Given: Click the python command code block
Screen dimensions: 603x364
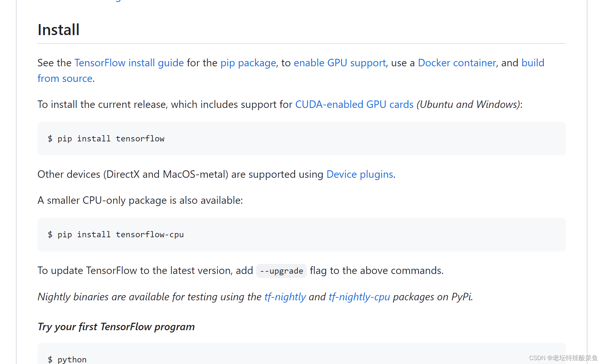Looking at the screenshot, I should (x=302, y=354).
